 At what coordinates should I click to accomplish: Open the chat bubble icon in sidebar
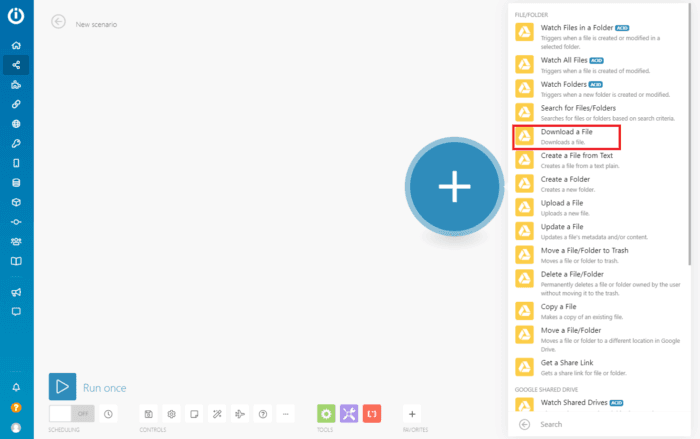(x=16, y=312)
